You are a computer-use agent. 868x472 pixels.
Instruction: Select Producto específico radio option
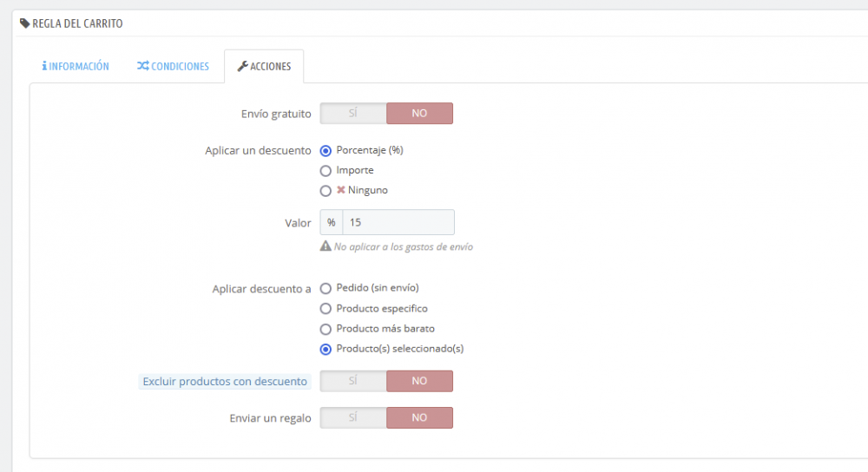(x=326, y=309)
